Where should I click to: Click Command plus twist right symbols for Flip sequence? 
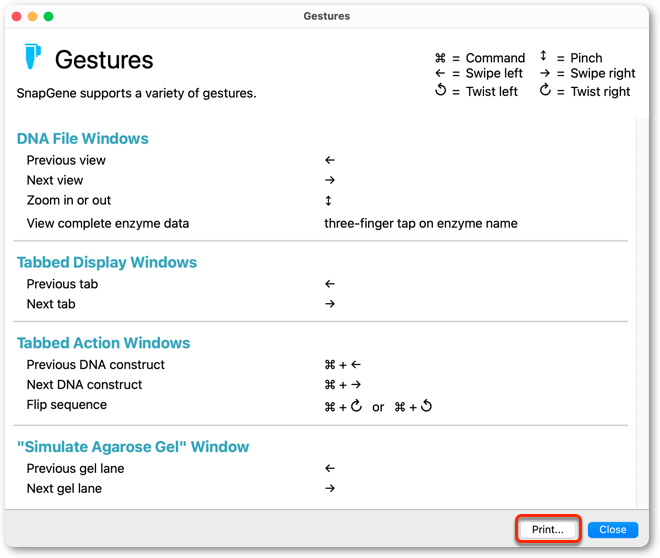pos(343,406)
